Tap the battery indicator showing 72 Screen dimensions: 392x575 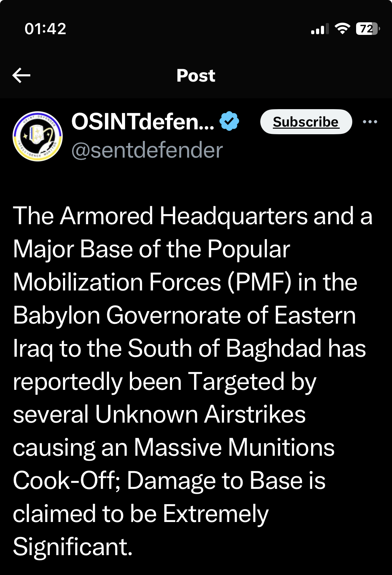367,29
